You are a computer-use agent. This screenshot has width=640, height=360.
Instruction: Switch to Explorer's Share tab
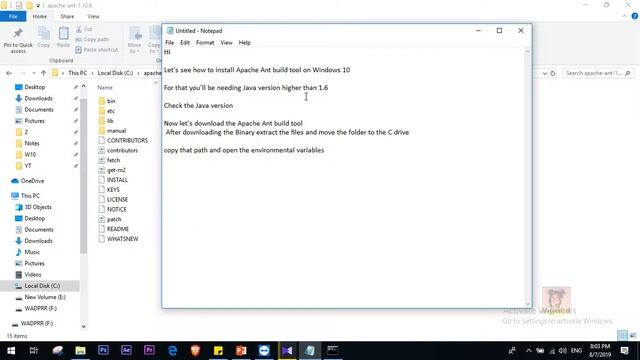tap(67, 16)
